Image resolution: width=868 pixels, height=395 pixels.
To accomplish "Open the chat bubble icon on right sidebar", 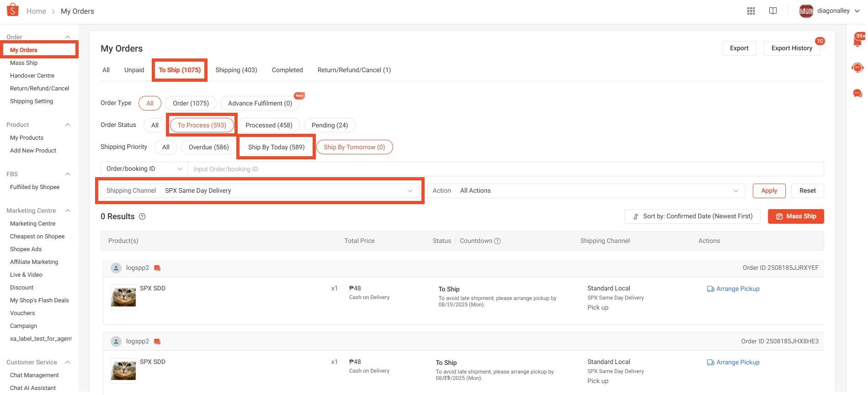I will (857, 94).
